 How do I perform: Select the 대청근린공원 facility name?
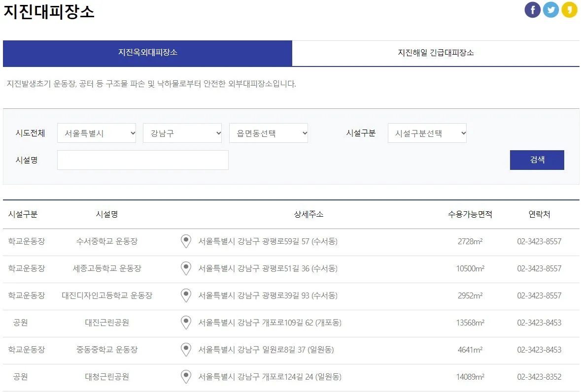[106, 377]
